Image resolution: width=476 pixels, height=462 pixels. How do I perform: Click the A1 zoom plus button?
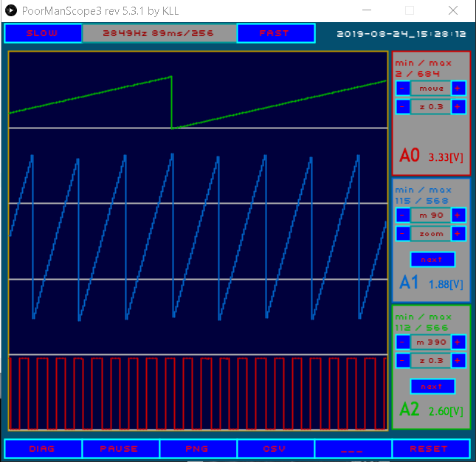coord(458,234)
